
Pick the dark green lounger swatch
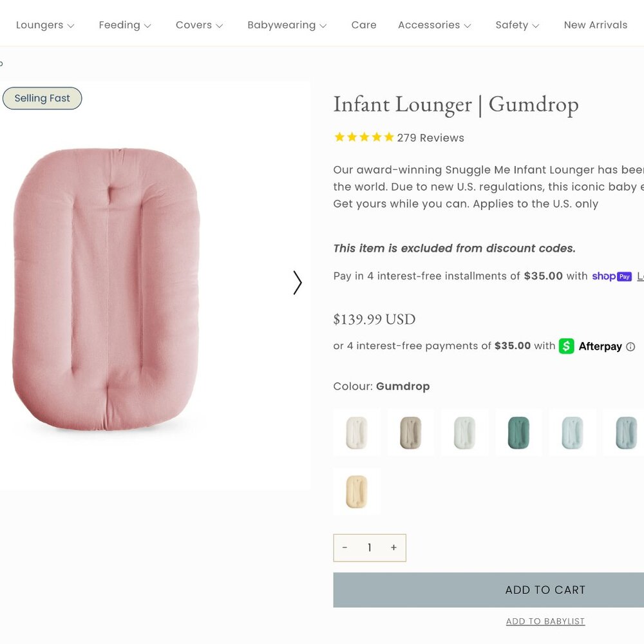pyautogui.click(x=518, y=433)
